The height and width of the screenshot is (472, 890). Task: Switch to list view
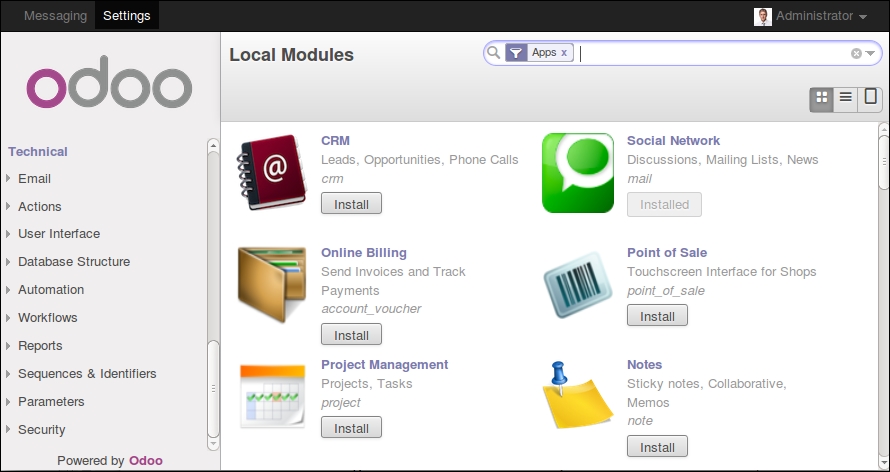click(x=846, y=98)
